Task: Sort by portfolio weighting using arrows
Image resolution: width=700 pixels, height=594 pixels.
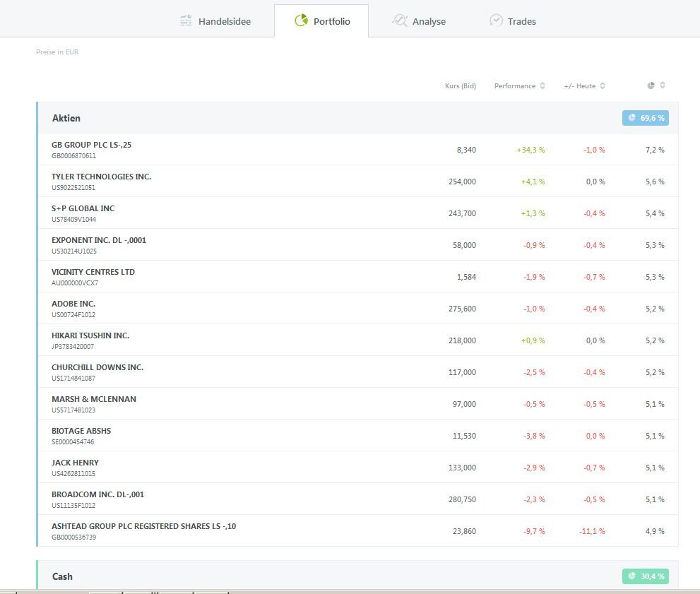Action: tap(663, 85)
